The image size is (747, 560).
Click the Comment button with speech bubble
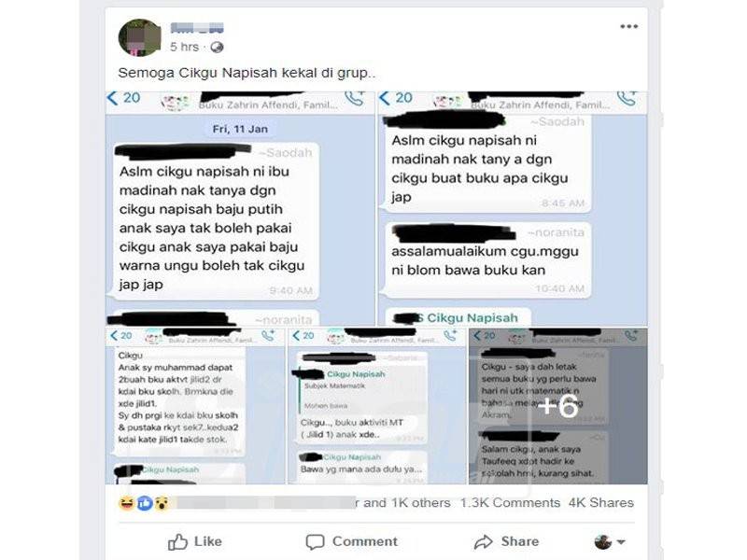352,542
